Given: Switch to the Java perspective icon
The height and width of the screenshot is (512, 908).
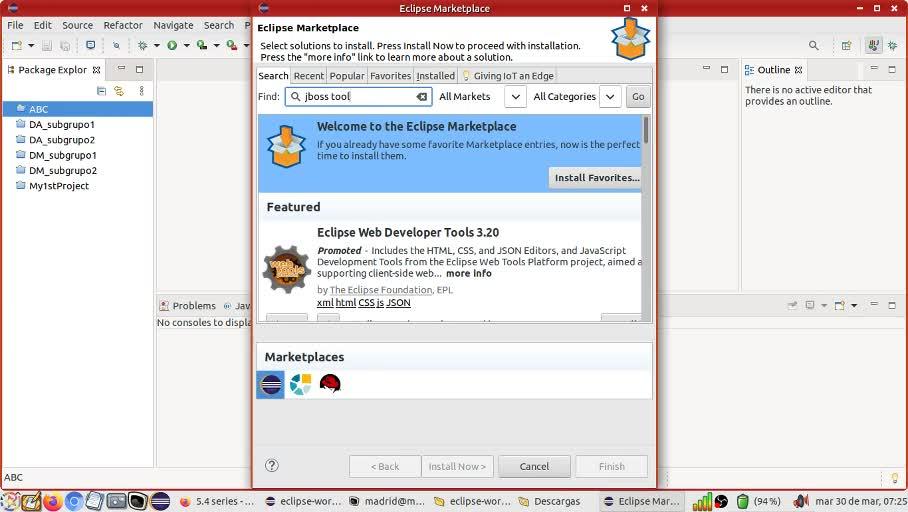Looking at the screenshot, I should [873, 45].
